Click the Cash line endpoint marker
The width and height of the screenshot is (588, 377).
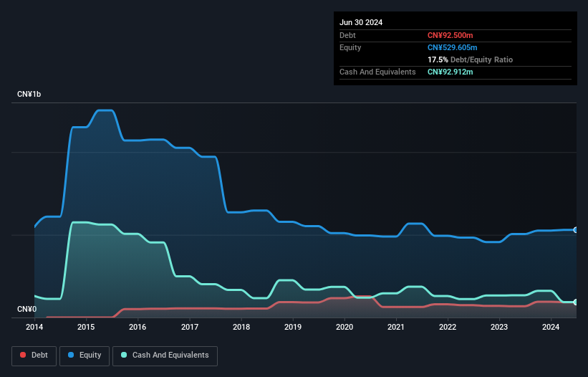pos(576,302)
